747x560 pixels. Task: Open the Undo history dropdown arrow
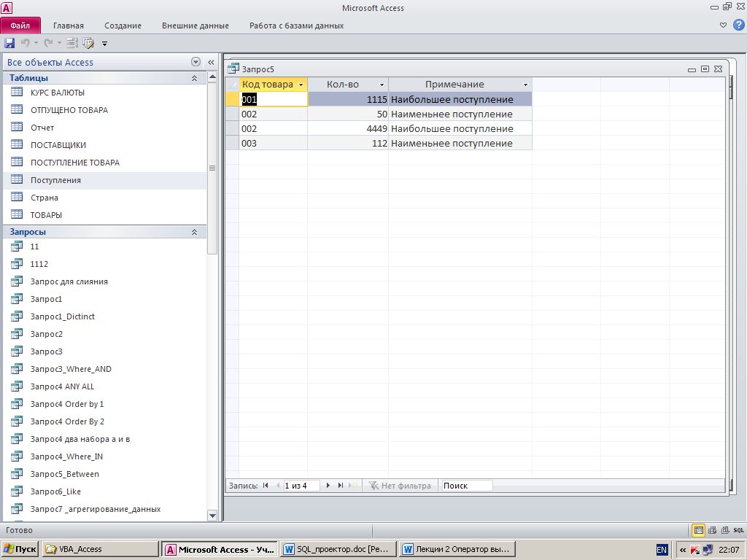point(36,43)
